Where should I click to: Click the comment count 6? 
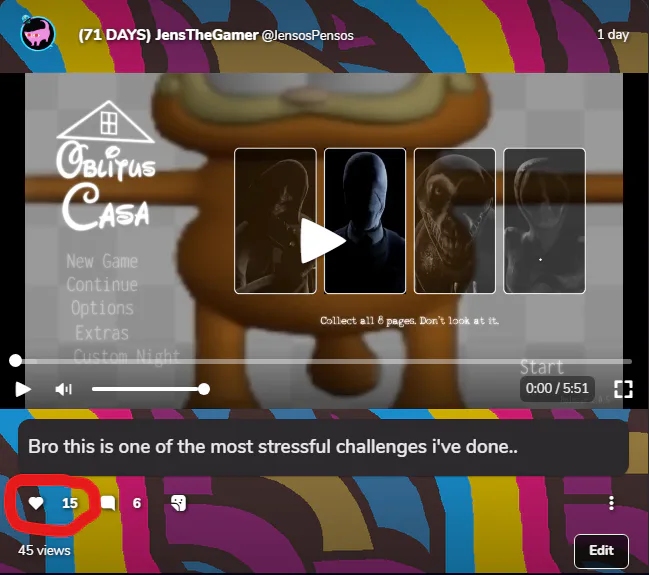(x=137, y=503)
